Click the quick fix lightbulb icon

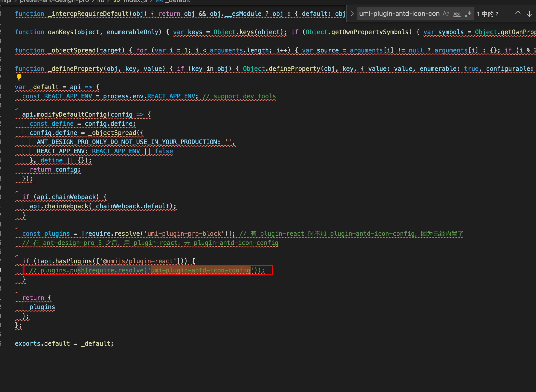(19, 77)
